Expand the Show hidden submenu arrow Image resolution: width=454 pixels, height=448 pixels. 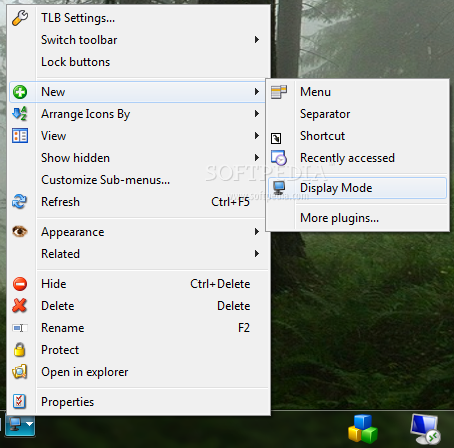click(257, 157)
